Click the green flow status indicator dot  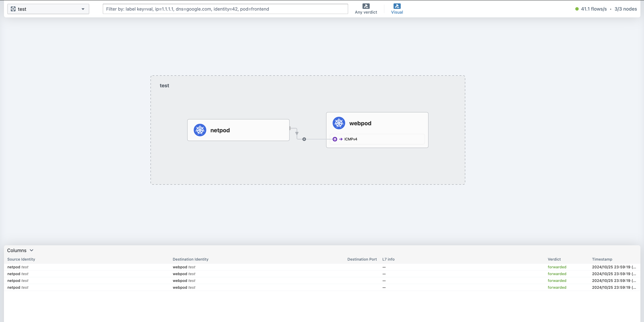pyautogui.click(x=577, y=9)
